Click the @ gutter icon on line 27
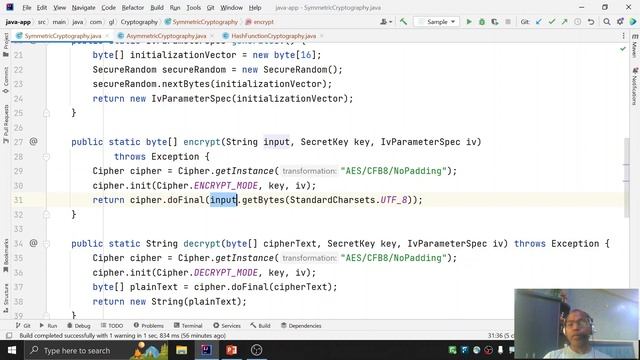 [33, 142]
